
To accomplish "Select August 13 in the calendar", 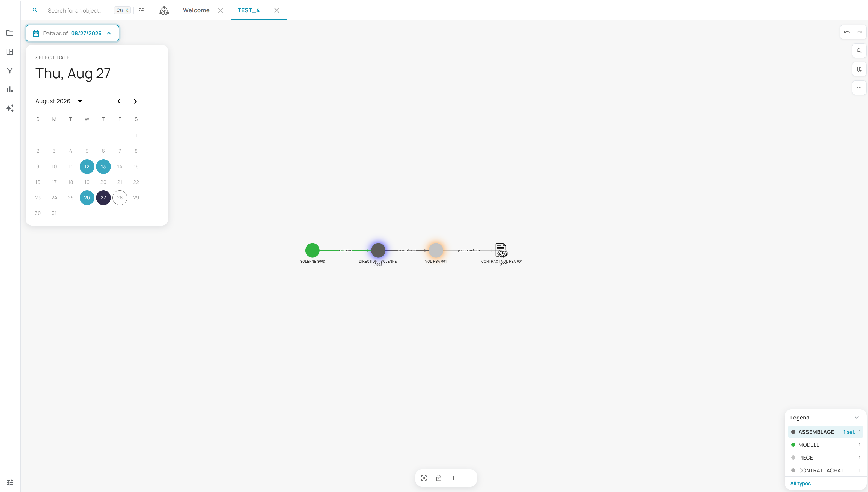I will pos(103,167).
